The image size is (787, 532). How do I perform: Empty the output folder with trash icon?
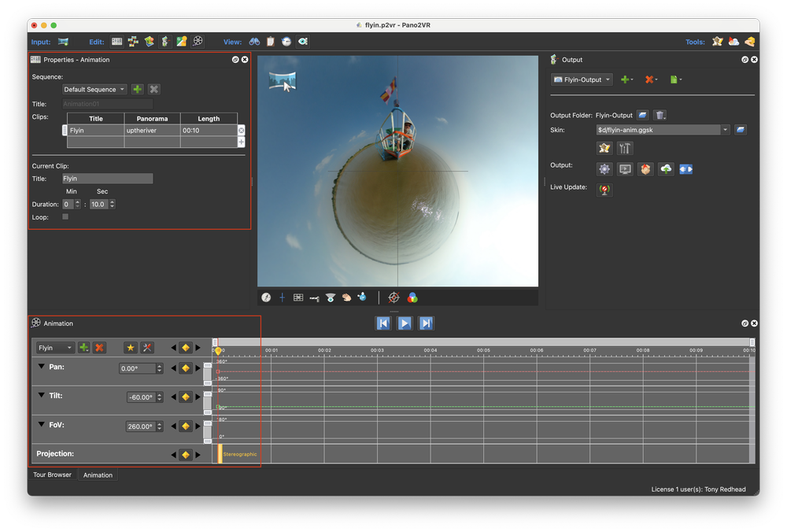[x=660, y=116]
